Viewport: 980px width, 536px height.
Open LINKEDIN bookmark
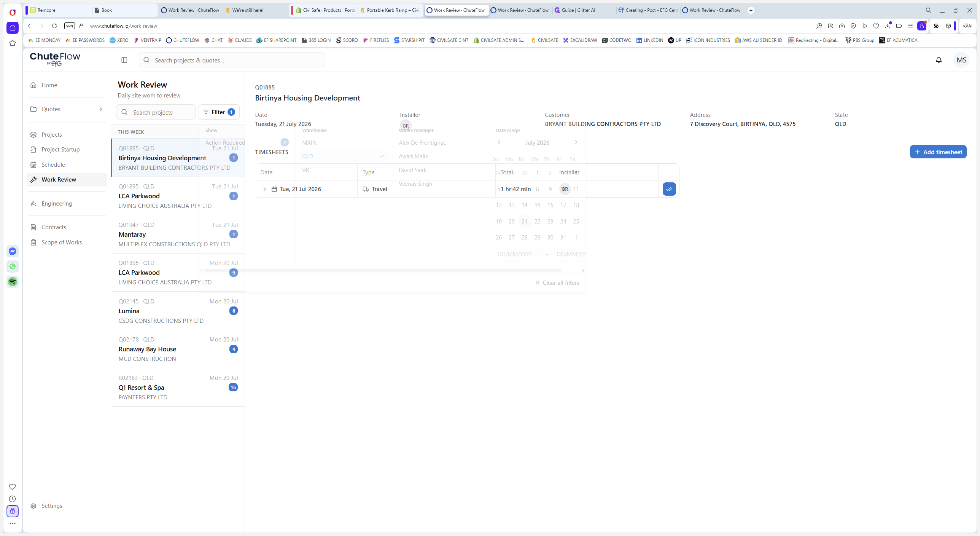649,40
